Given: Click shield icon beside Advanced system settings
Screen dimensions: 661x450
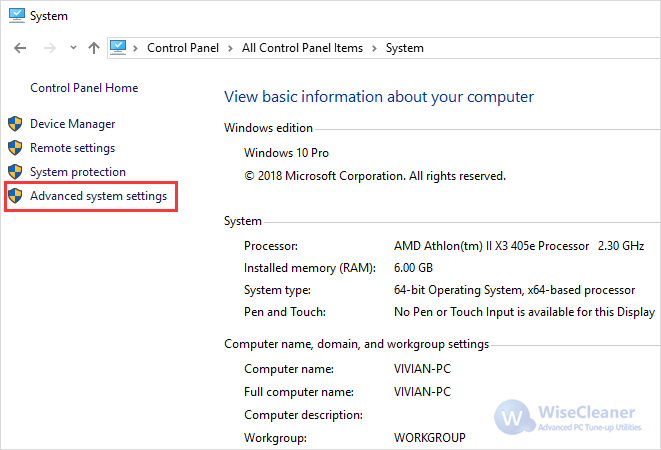Looking at the screenshot, I should (x=15, y=196).
